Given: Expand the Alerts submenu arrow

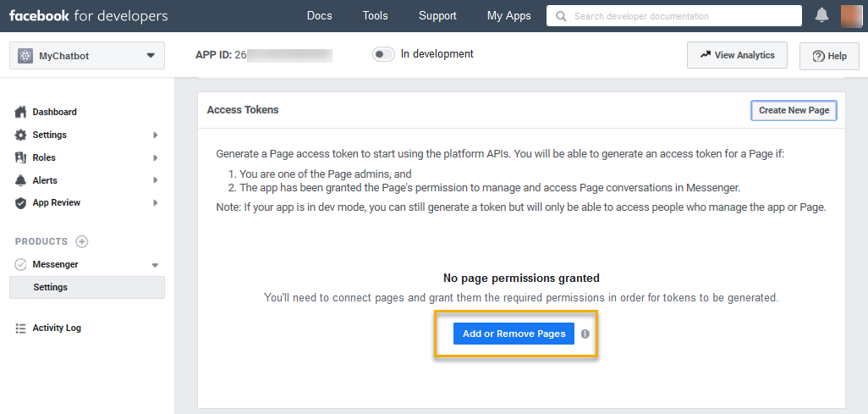Looking at the screenshot, I should (x=156, y=180).
